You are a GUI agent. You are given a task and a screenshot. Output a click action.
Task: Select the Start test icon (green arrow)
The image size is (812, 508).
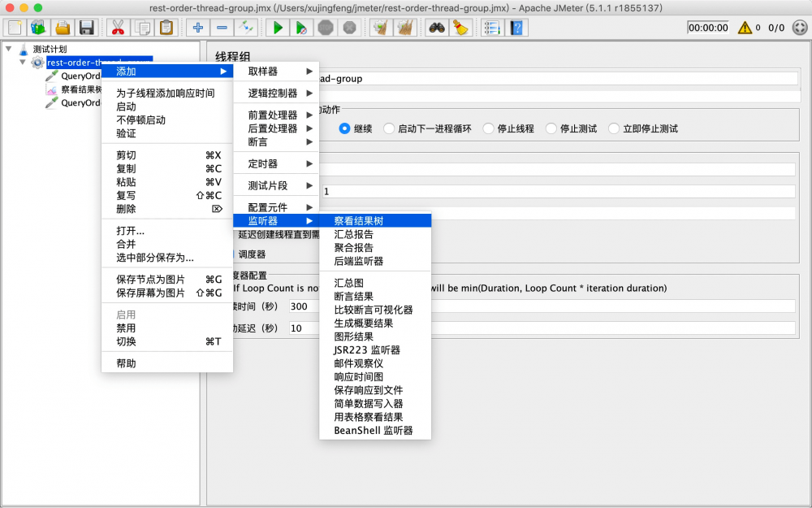[276, 27]
